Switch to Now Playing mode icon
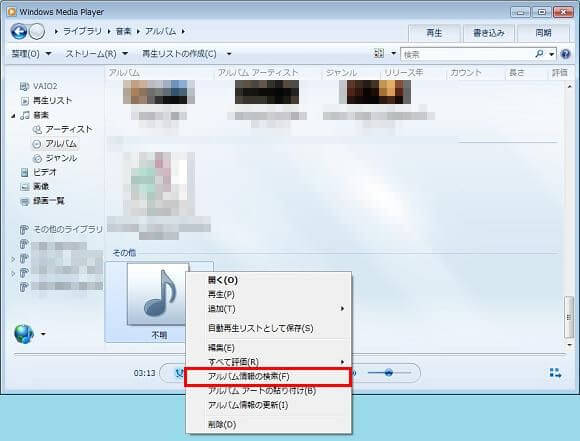Screen dimensions: 580x441 tap(555, 373)
